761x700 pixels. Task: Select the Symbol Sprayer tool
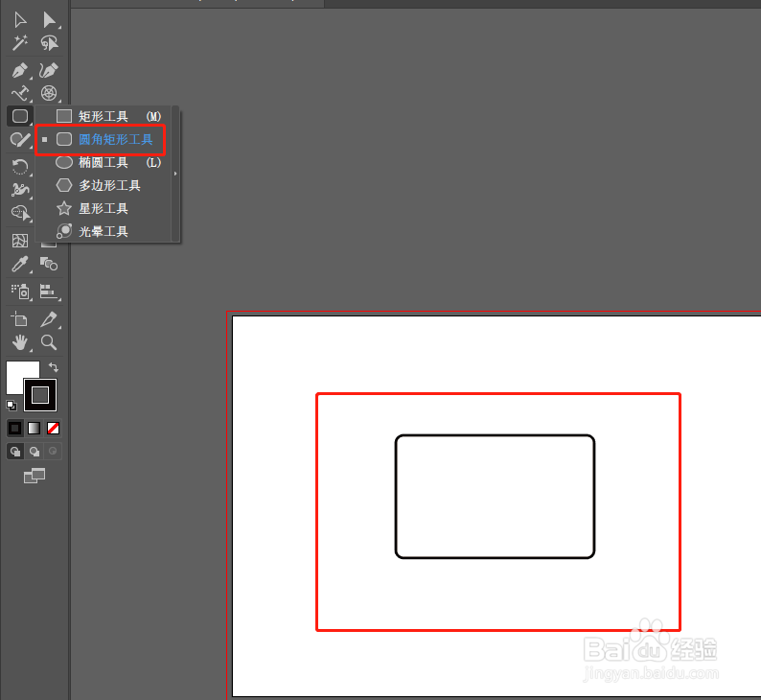tap(20, 292)
